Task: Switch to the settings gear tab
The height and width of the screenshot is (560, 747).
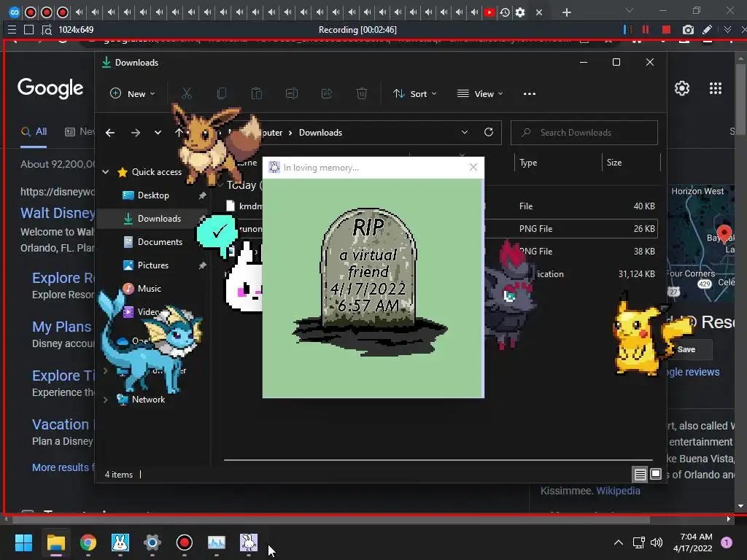Action: coord(520,12)
